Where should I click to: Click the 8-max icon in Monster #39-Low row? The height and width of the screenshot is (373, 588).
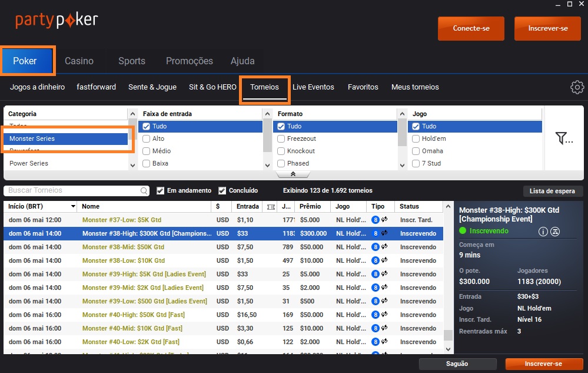[x=376, y=301]
